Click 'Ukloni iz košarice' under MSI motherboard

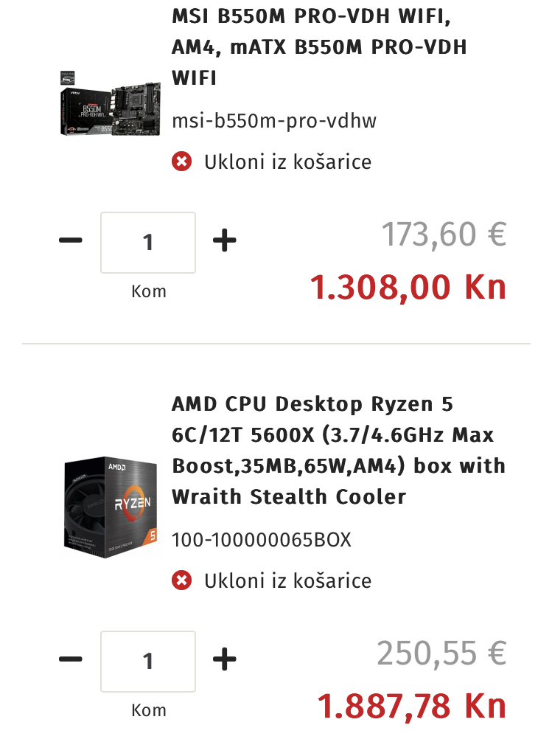point(287,162)
